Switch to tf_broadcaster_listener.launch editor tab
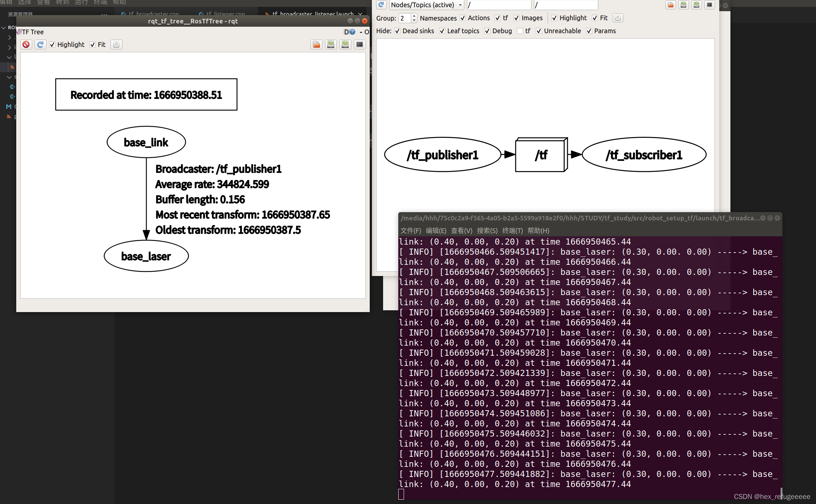The height and width of the screenshot is (504, 816). point(313,14)
